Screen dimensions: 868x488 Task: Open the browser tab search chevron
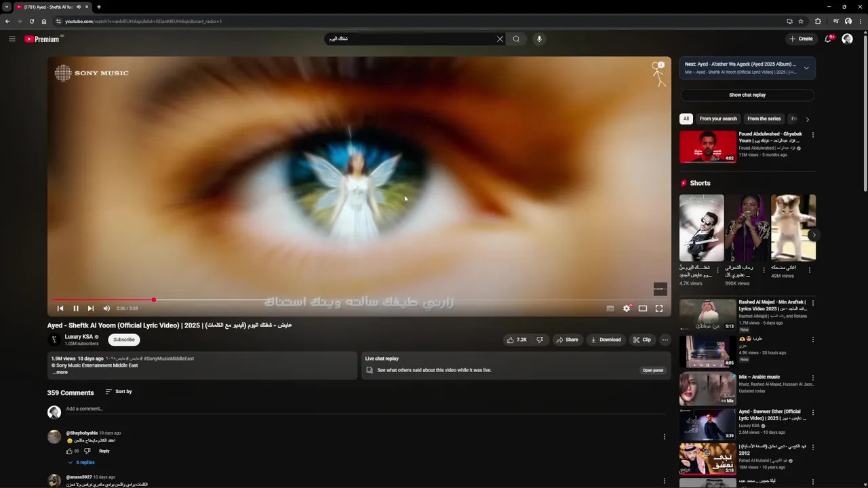7,7
